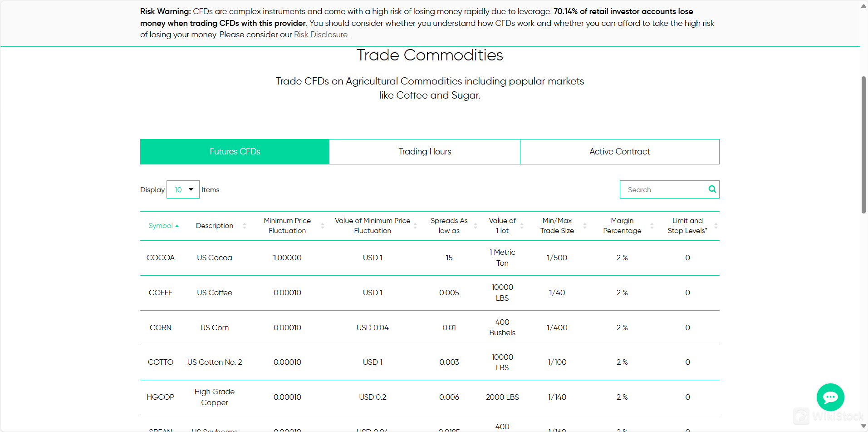Select the Futures CFDs tab
The width and height of the screenshot is (868, 432).
tap(235, 152)
